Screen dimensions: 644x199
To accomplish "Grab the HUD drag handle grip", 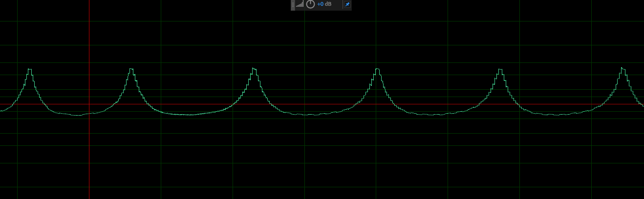I will 293,4.
